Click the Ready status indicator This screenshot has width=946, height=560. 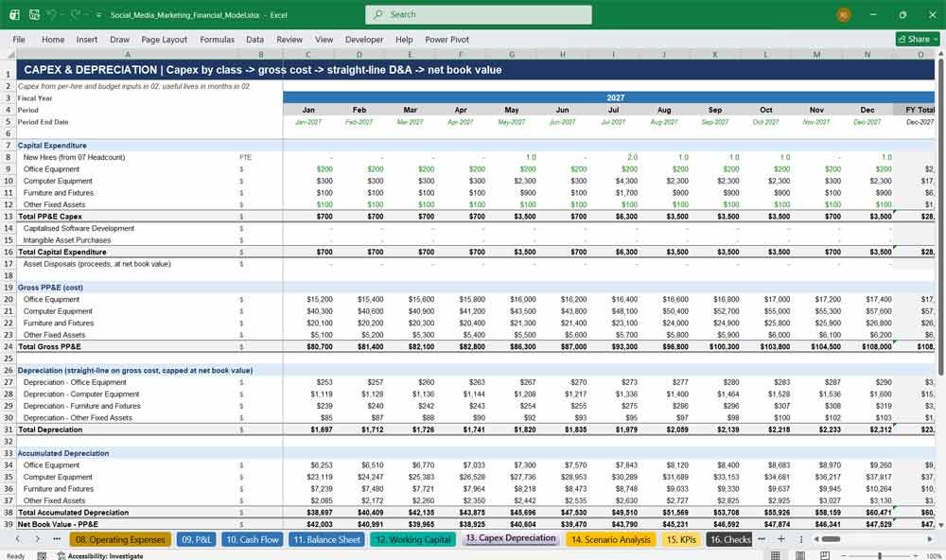[x=16, y=556]
